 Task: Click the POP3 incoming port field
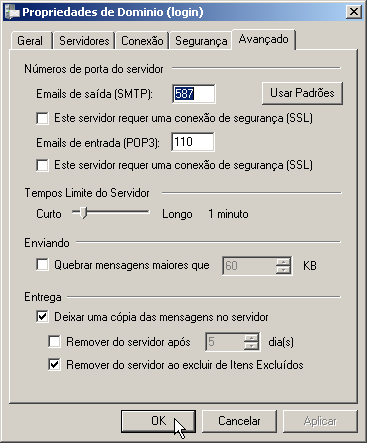click(193, 142)
